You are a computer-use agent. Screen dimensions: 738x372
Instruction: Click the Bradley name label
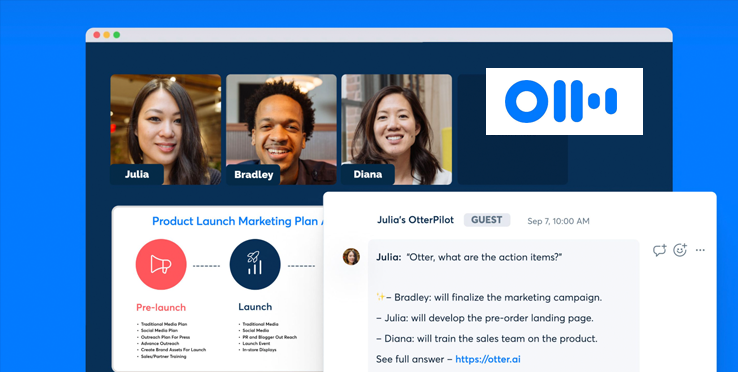[x=254, y=175]
